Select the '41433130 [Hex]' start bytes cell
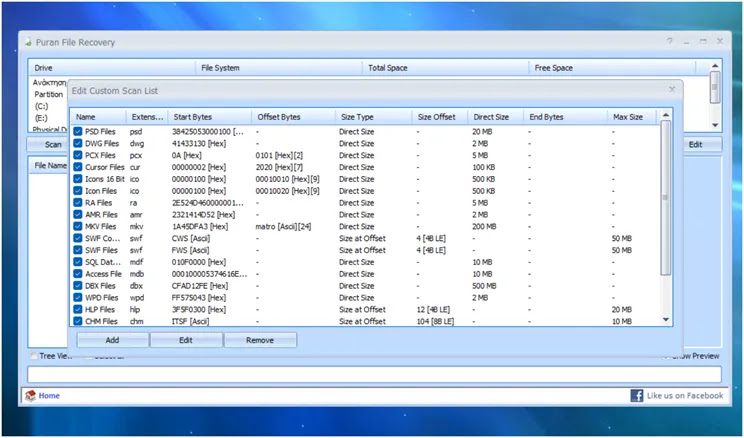 coord(199,143)
